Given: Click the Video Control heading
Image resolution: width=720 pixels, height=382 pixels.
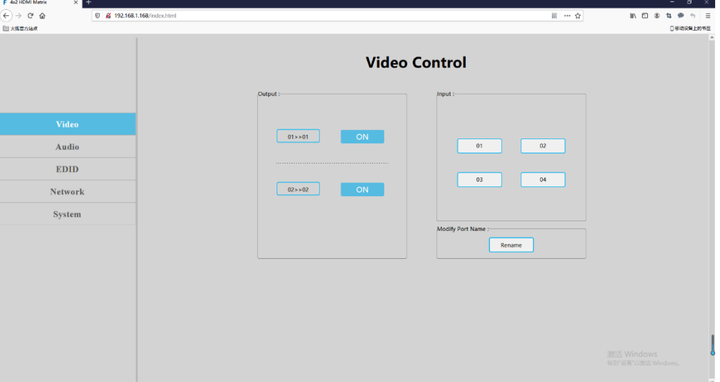Looking at the screenshot, I should (416, 62).
